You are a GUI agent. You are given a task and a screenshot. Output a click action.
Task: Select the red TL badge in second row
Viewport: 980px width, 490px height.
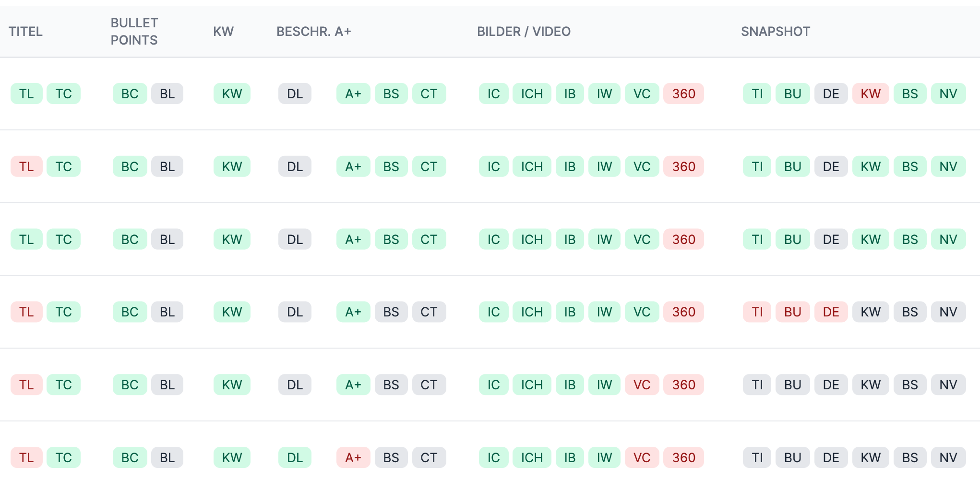[x=26, y=167]
